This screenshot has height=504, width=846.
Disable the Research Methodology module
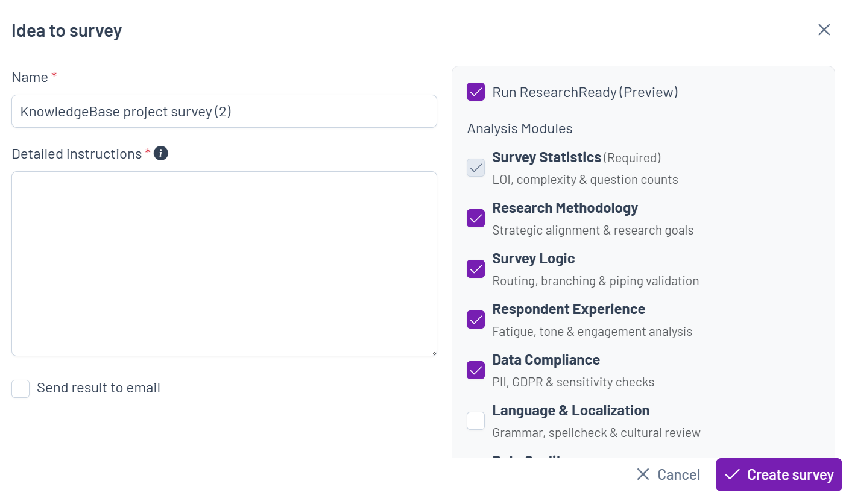[x=476, y=218]
